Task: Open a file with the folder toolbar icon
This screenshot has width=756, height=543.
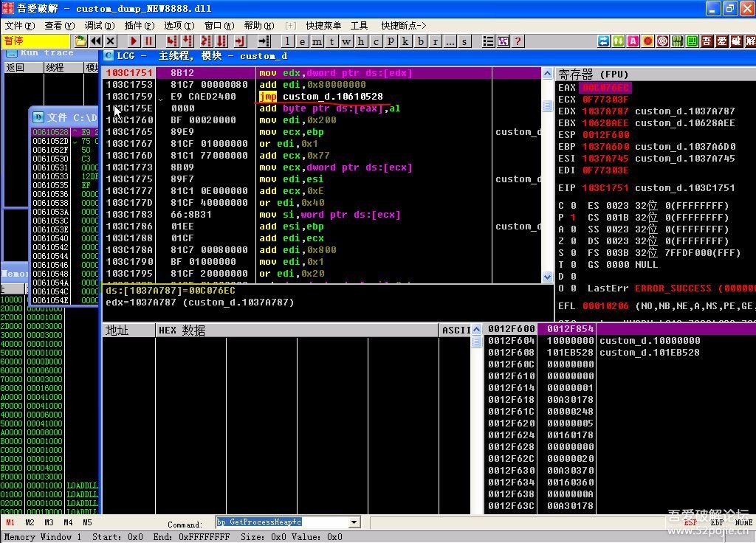Action: [x=80, y=41]
